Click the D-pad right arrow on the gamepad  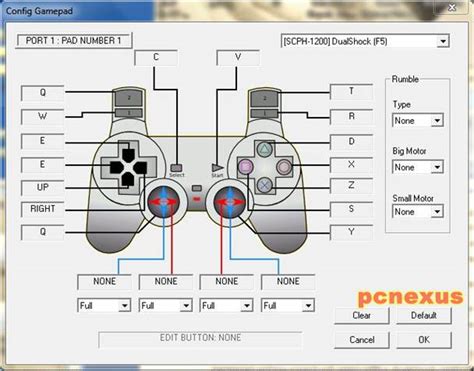click(x=140, y=167)
